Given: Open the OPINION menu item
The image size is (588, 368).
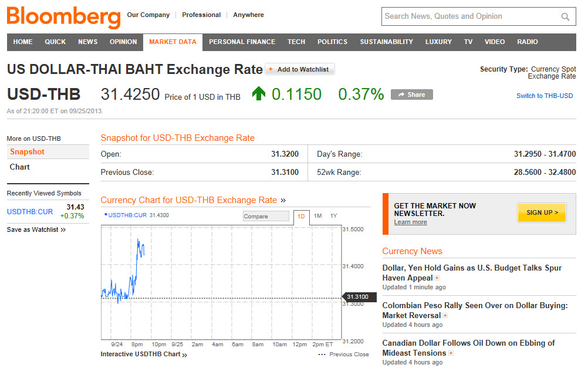Looking at the screenshot, I should (x=123, y=42).
